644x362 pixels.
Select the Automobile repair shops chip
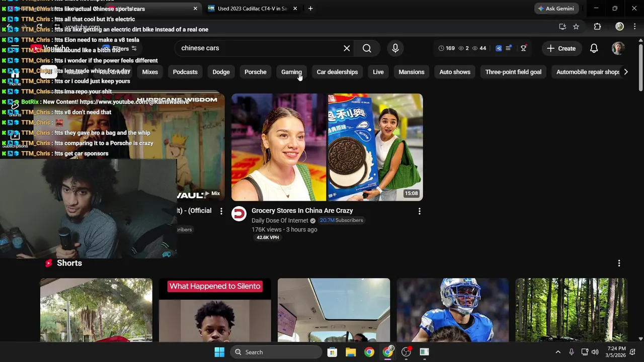pyautogui.click(x=587, y=72)
